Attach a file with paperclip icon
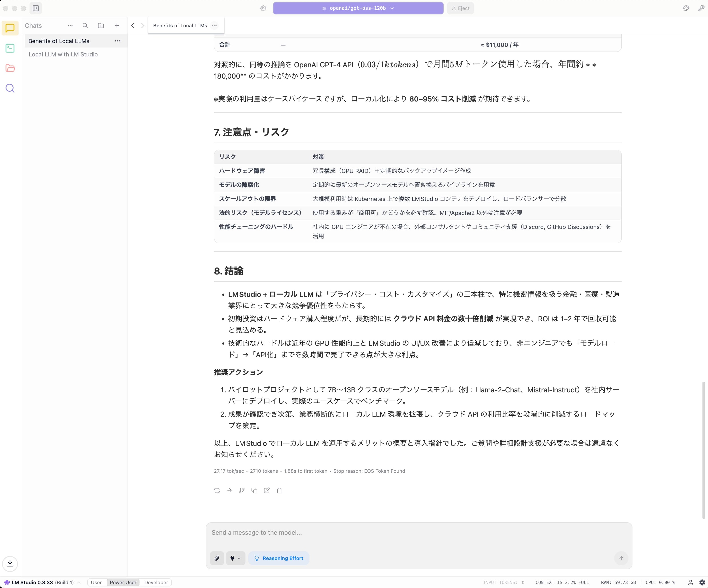 coord(217,558)
